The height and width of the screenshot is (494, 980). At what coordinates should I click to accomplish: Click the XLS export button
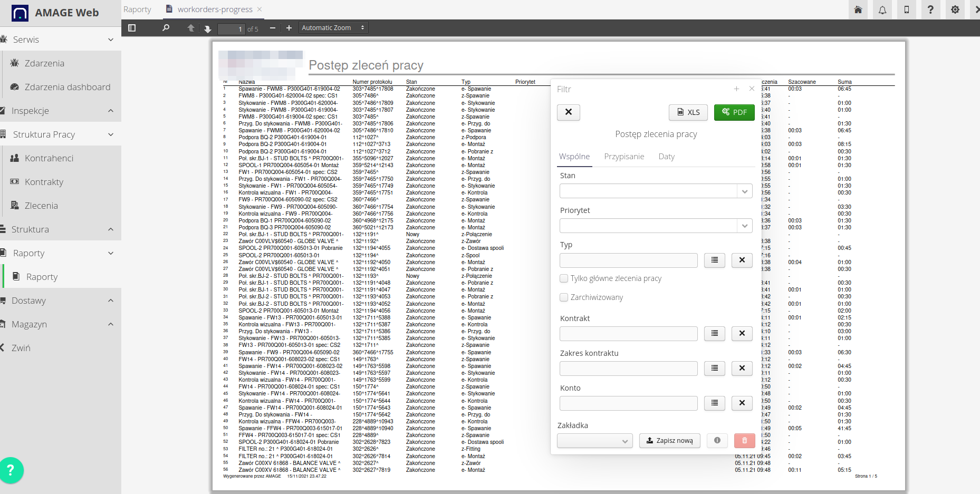pyautogui.click(x=688, y=112)
